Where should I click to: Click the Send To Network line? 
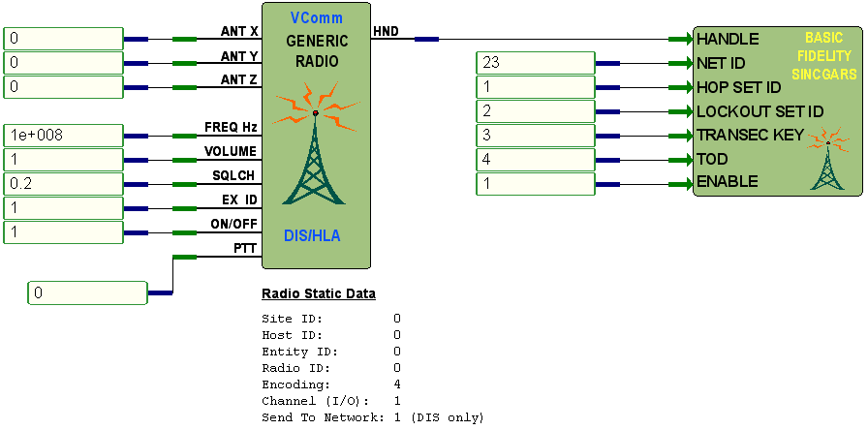(x=373, y=417)
